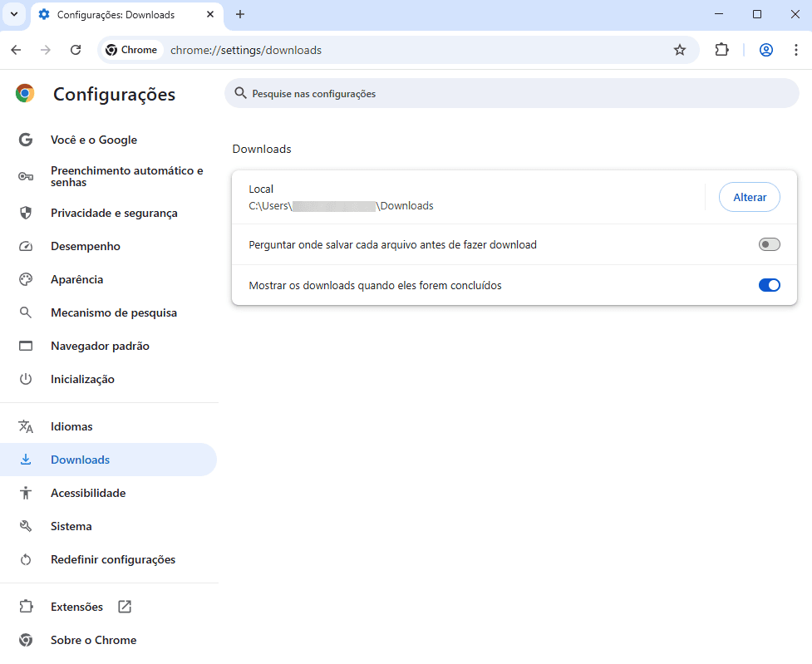This screenshot has height=664, width=812.
Task: Open new tab with plus icon
Action: (240, 14)
